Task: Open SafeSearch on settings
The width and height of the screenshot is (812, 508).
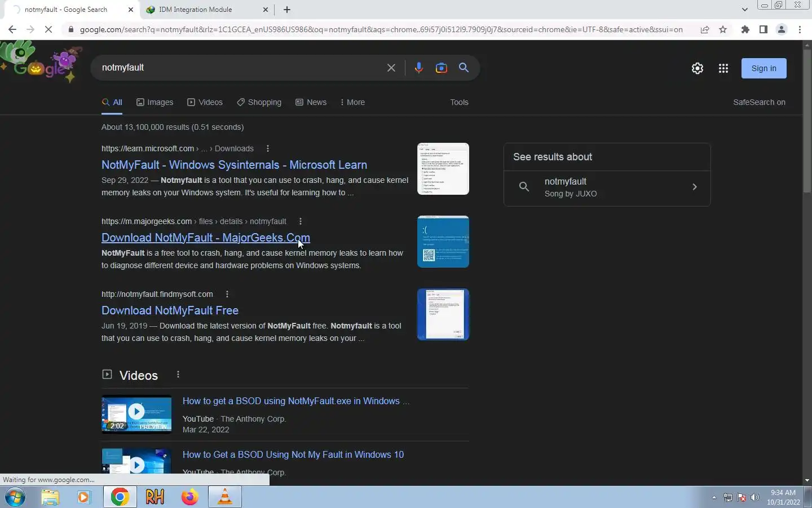Action: click(759, 102)
